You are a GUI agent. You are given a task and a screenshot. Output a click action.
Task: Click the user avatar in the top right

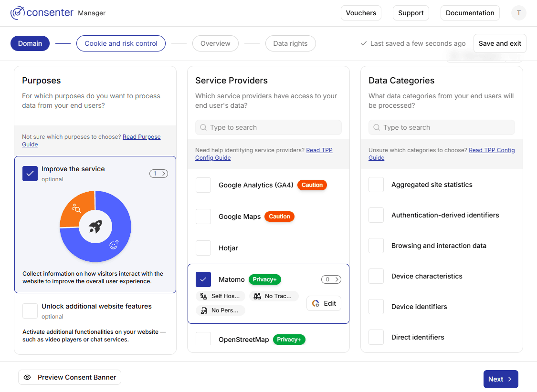tap(518, 13)
